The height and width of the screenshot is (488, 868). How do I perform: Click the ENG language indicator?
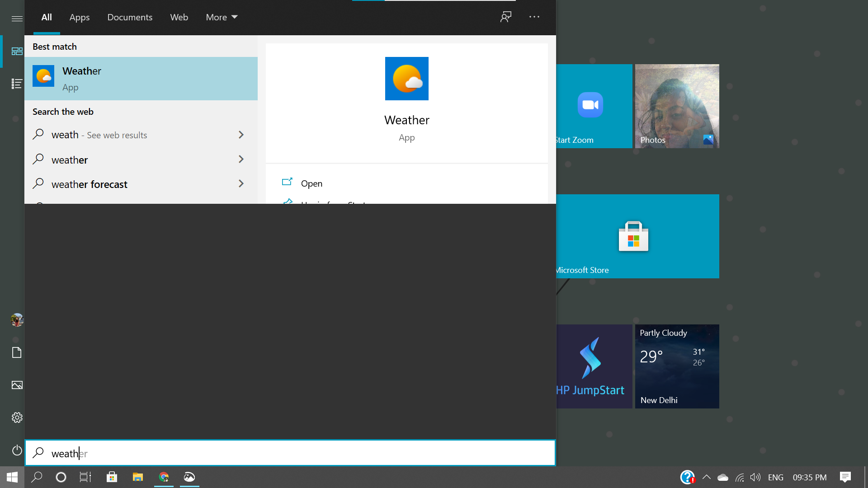[776, 478]
